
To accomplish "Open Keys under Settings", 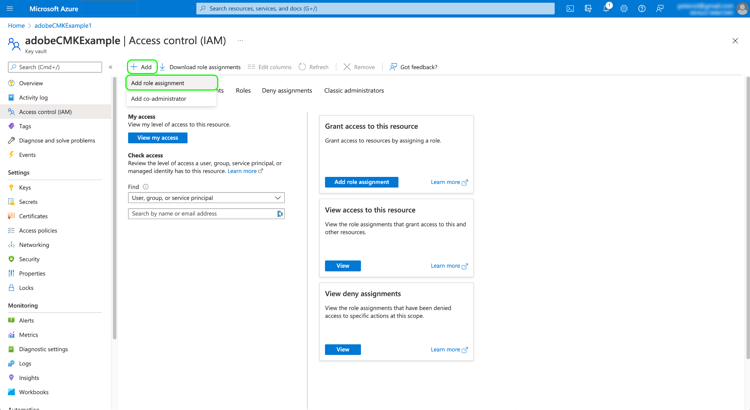I will pos(25,188).
